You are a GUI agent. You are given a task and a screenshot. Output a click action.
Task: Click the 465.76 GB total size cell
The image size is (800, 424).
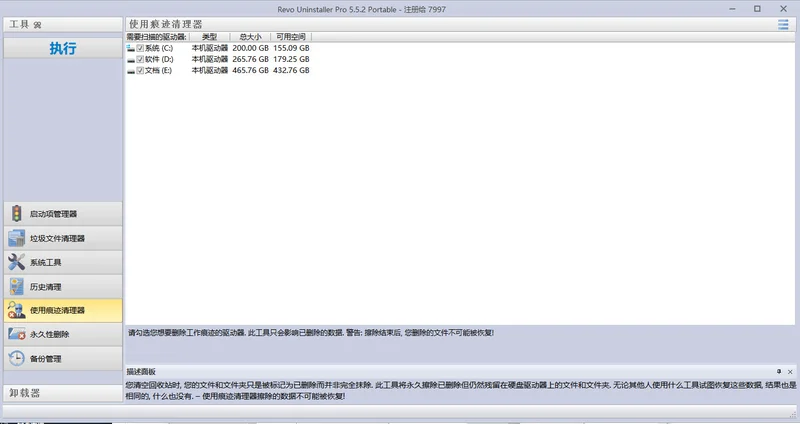pyautogui.click(x=251, y=71)
